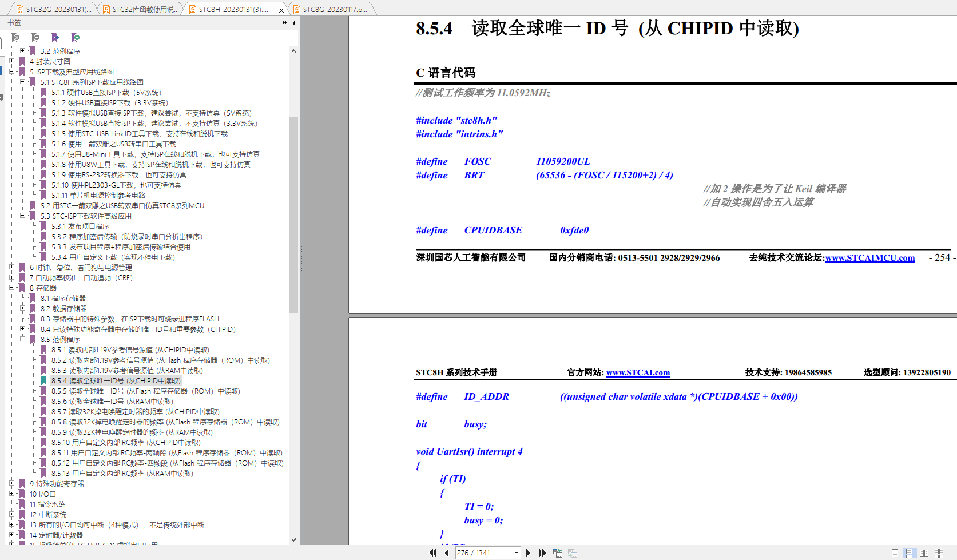
Task: Click the code line void UartIsr() interrupt 4
Action: [x=469, y=451]
